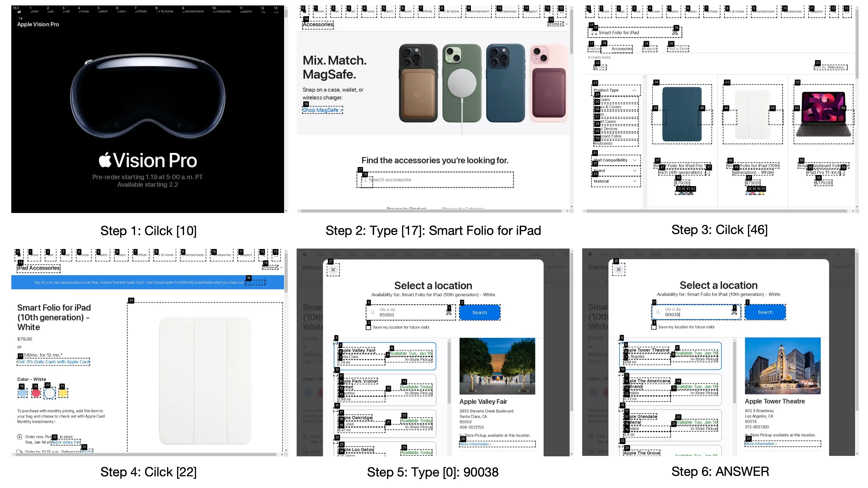Click magnifier icon beside Smart Folio for iPad query
This screenshot has height=488, width=868.
(x=594, y=33)
